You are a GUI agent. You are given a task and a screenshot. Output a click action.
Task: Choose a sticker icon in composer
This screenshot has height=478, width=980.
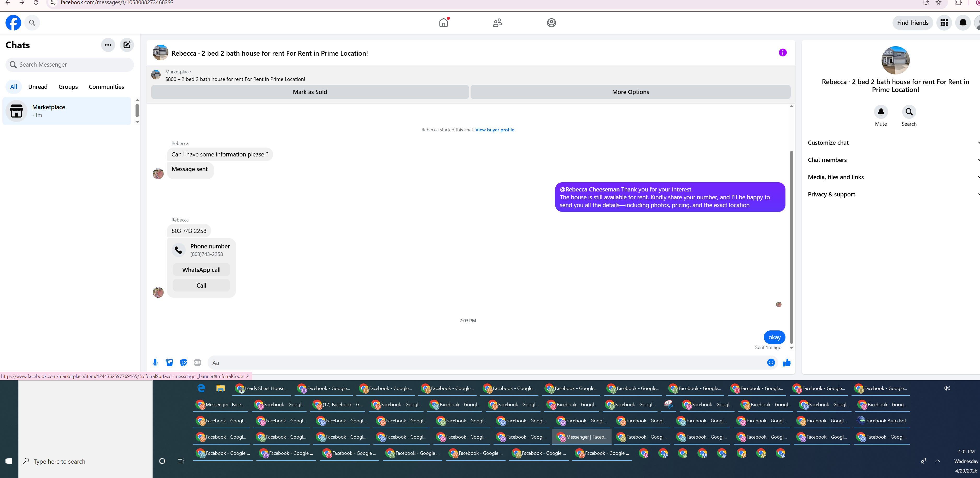click(183, 363)
